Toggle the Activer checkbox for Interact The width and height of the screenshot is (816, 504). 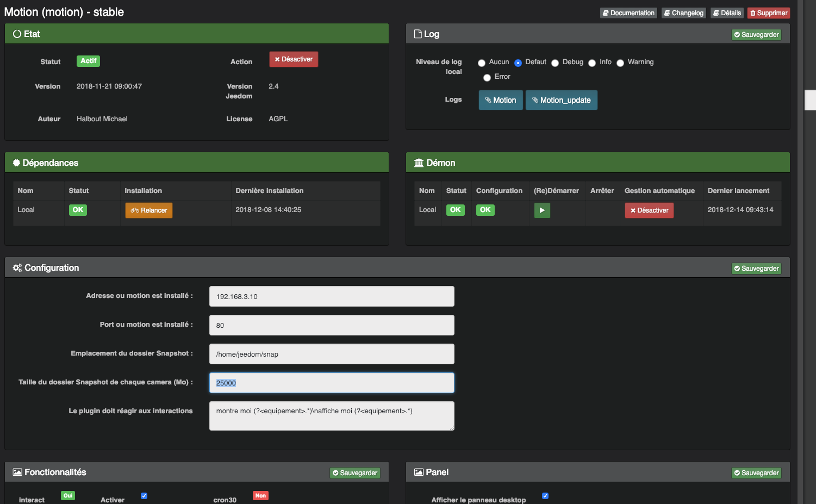(144, 496)
